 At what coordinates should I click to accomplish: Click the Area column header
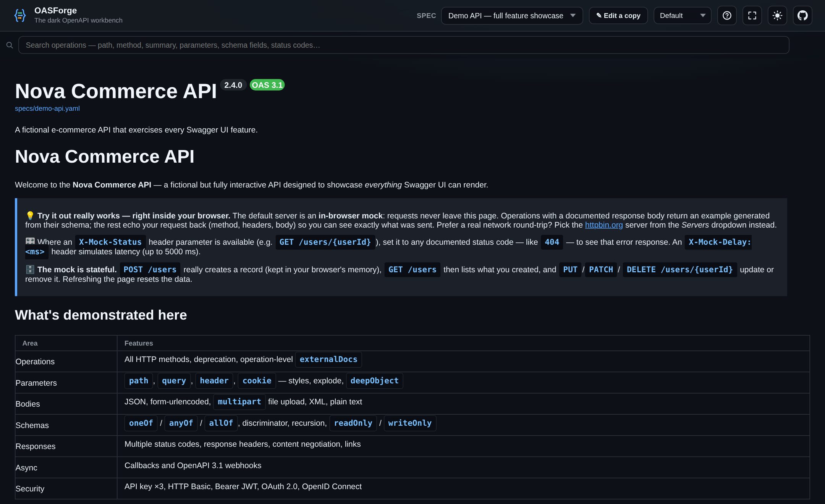[x=30, y=343]
